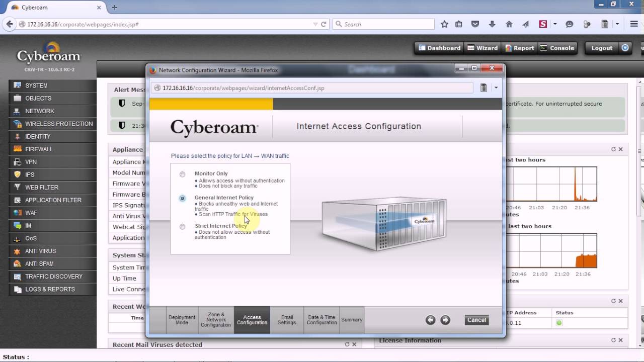The height and width of the screenshot is (362, 644).
Task: Close the Recent Mail Viruses detected panel
Action: (354, 344)
